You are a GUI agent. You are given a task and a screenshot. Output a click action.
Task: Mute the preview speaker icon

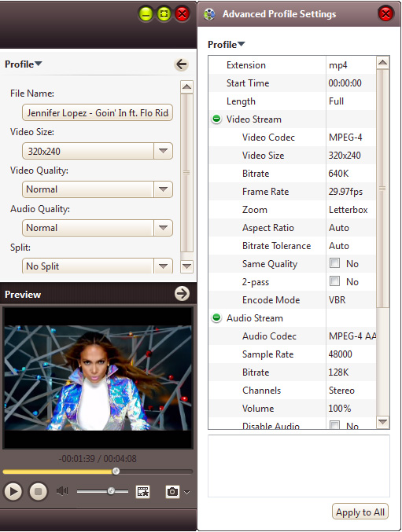62,491
